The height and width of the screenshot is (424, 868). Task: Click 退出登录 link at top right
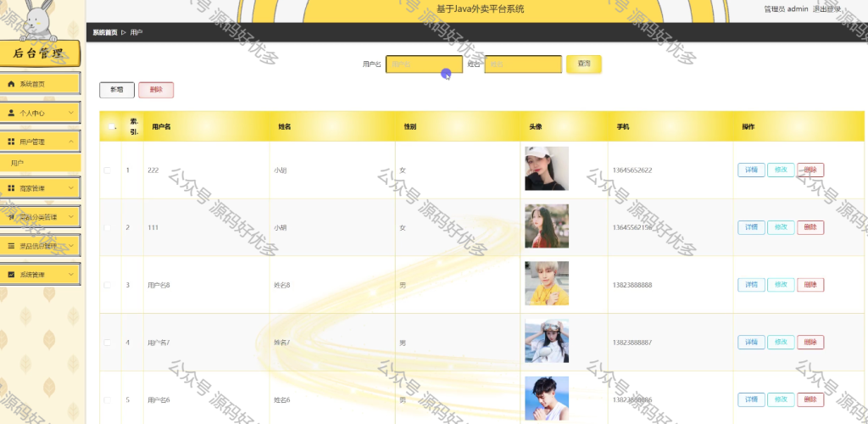[826, 8]
